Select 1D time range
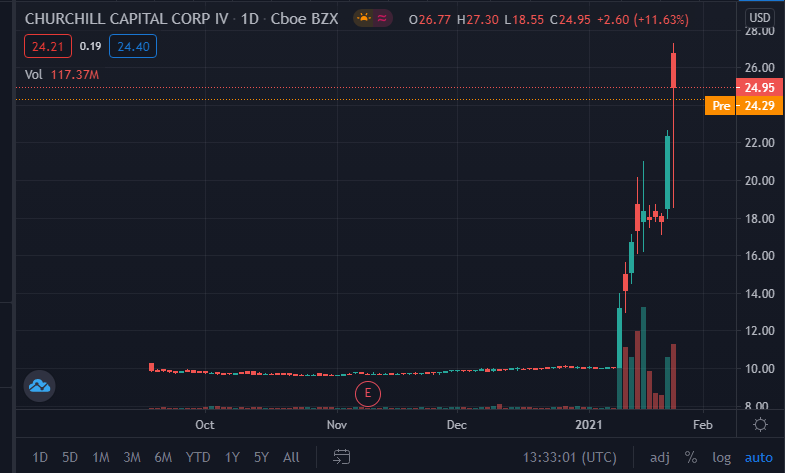 point(40,457)
